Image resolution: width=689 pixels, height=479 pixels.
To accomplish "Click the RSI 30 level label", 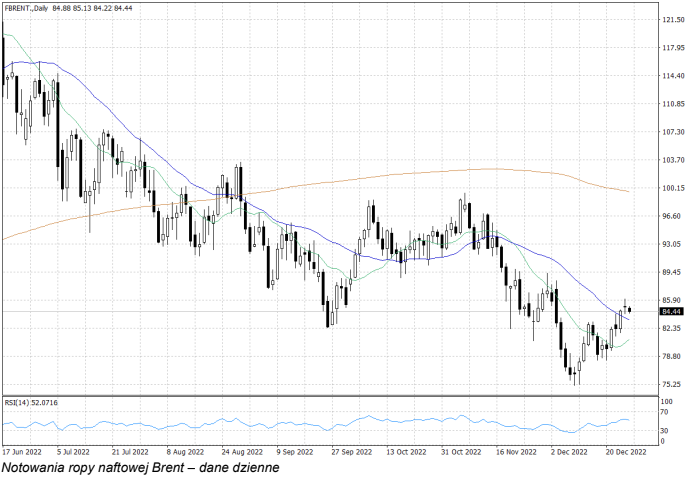I will (x=665, y=431).
